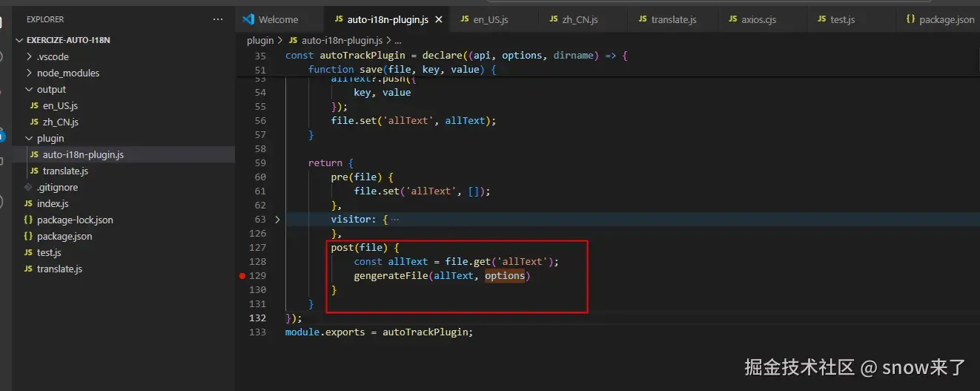Open Explorer more actions ellipsis menu
Image resolution: width=980 pixels, height=391 pixels.
(217, 19)
